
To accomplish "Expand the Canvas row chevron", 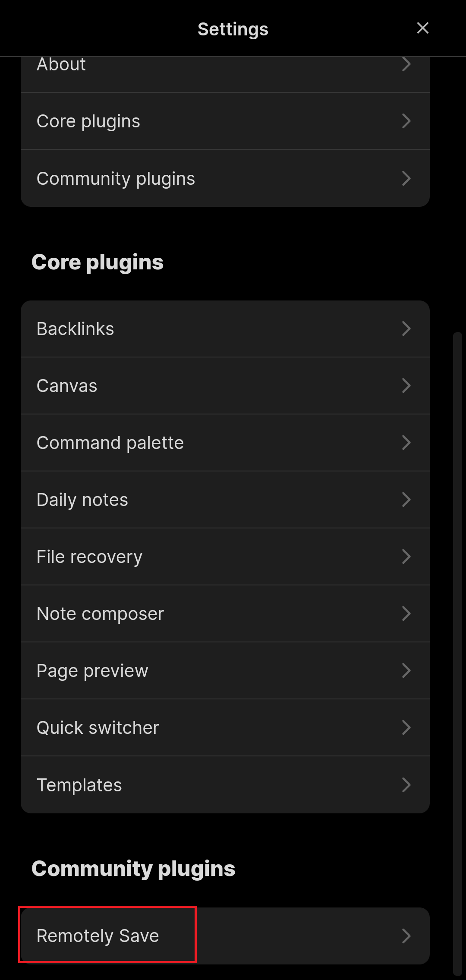I will click(x=407, y=386).
